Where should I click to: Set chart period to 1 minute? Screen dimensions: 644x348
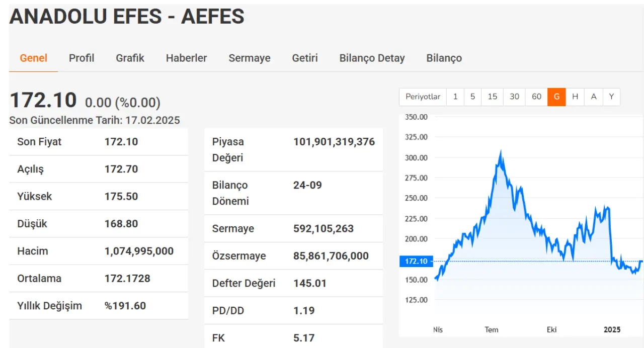point(455,97)
